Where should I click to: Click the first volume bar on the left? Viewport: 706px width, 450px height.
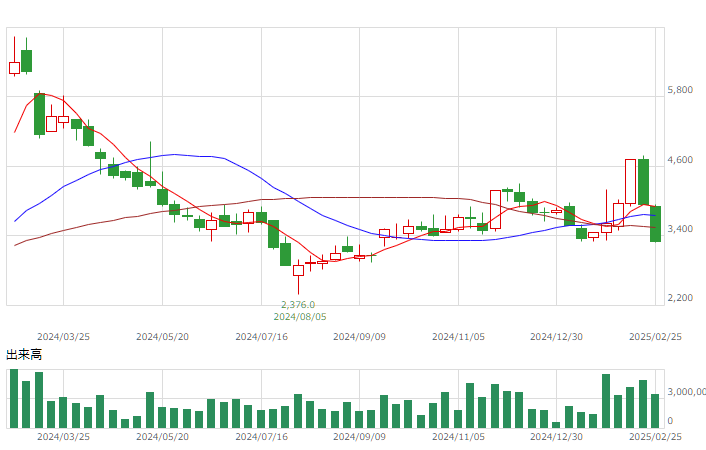pyautogui.click(x=14, y=398)
